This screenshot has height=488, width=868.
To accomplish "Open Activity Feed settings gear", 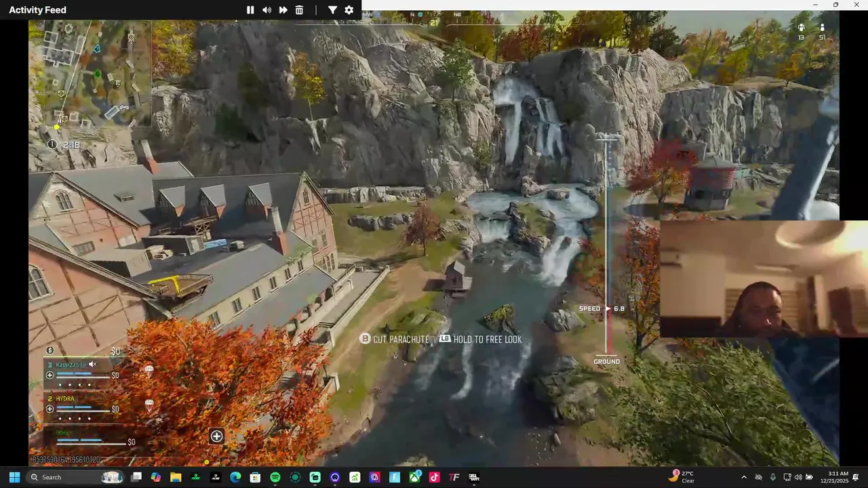I will pyautogui.click(x=349, y=10).
